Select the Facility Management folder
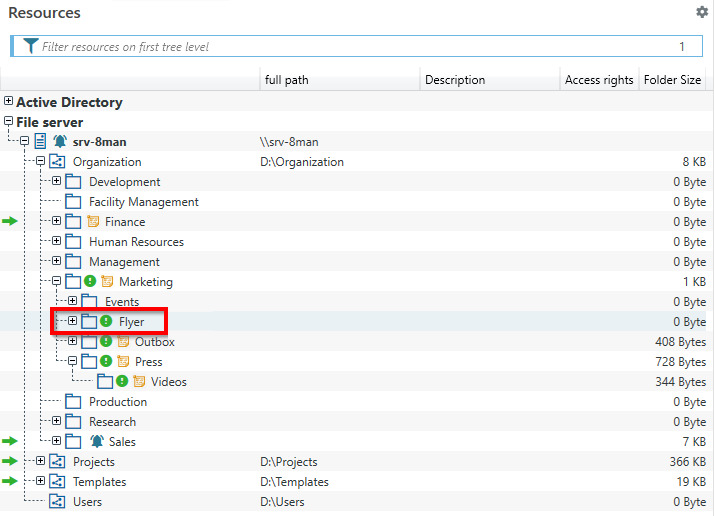Image resolution: width=714 pixels, height=516 pixels. (x=143, y=202)
